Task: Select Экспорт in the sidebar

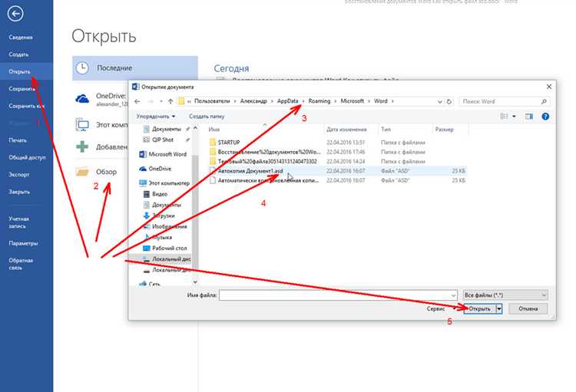Action: pyautogui.click(x=19, y=175)
